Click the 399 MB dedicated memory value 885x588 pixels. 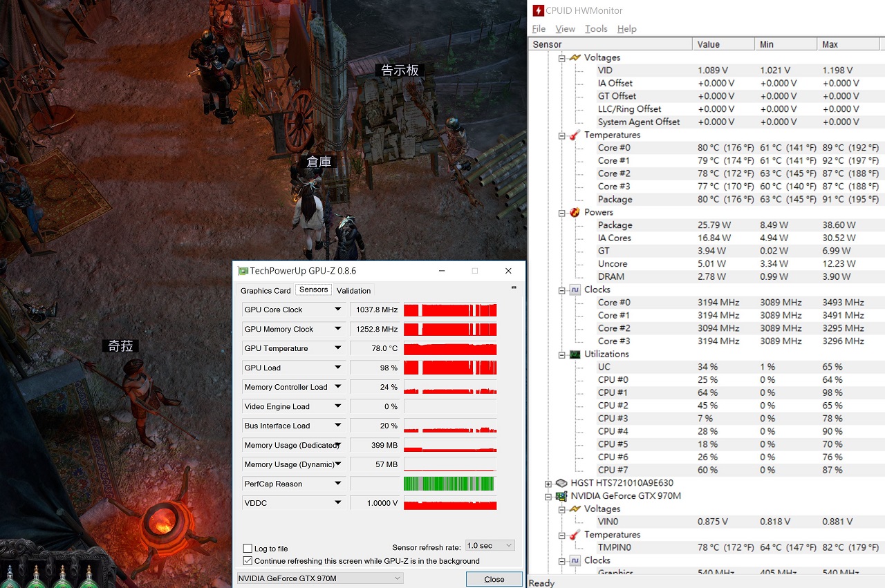384,445
